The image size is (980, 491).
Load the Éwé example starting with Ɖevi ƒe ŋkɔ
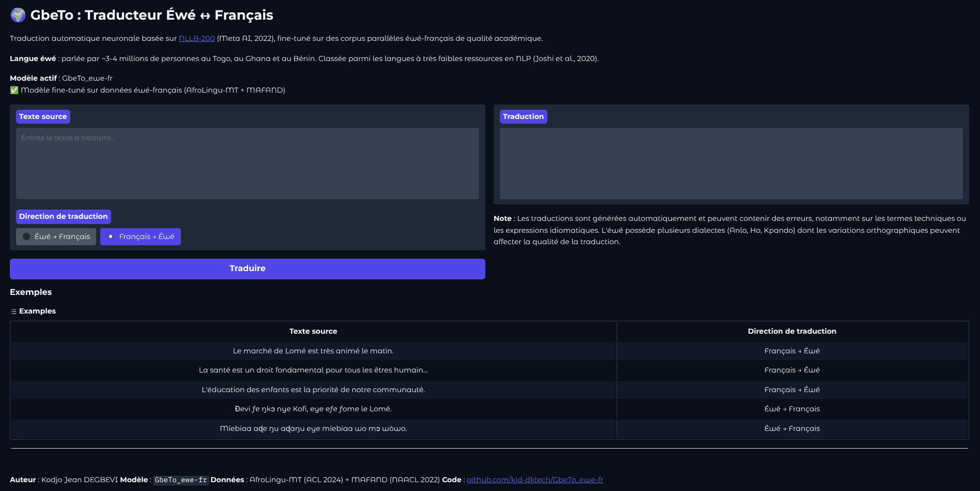click(x=313, y=409)
